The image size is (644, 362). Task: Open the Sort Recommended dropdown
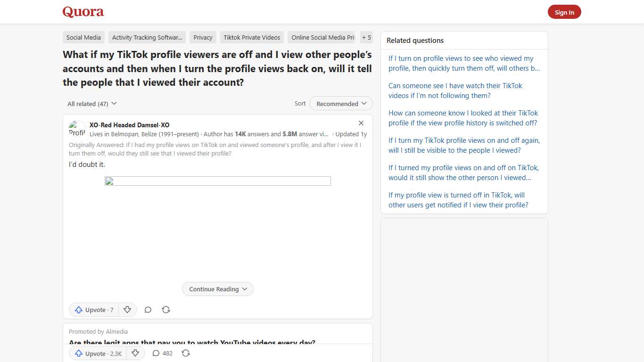(340, 103)
